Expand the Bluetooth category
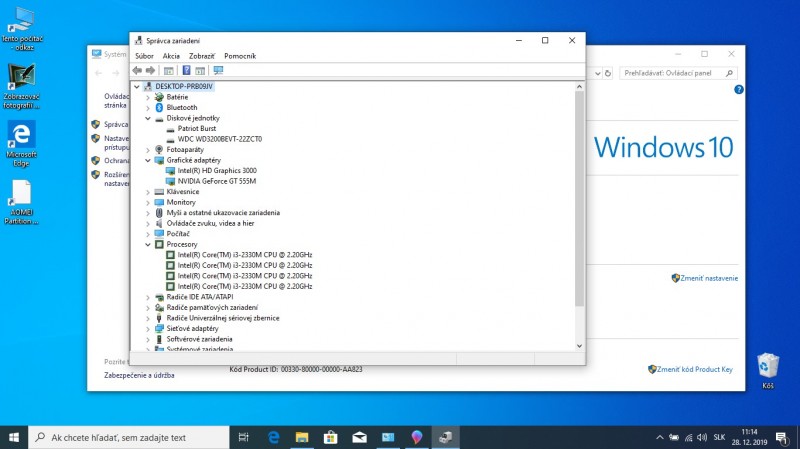The image size is (800, 449). [148, 108]
